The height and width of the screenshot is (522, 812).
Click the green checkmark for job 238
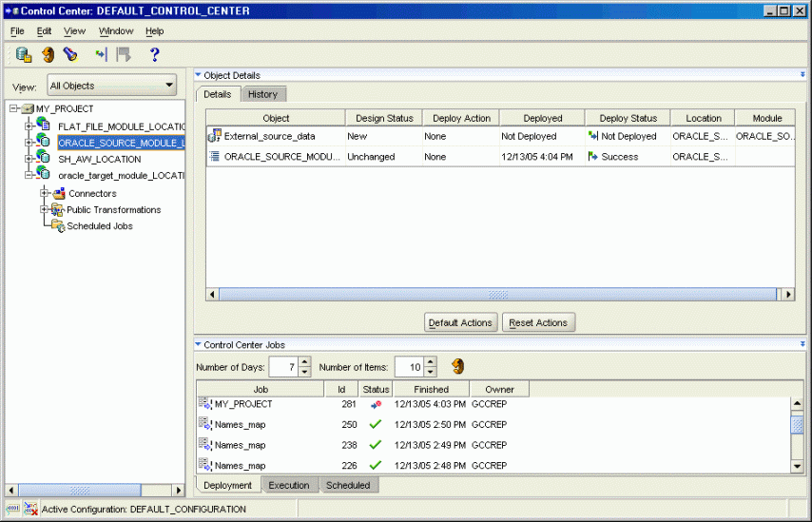click(x=376, y=445)
